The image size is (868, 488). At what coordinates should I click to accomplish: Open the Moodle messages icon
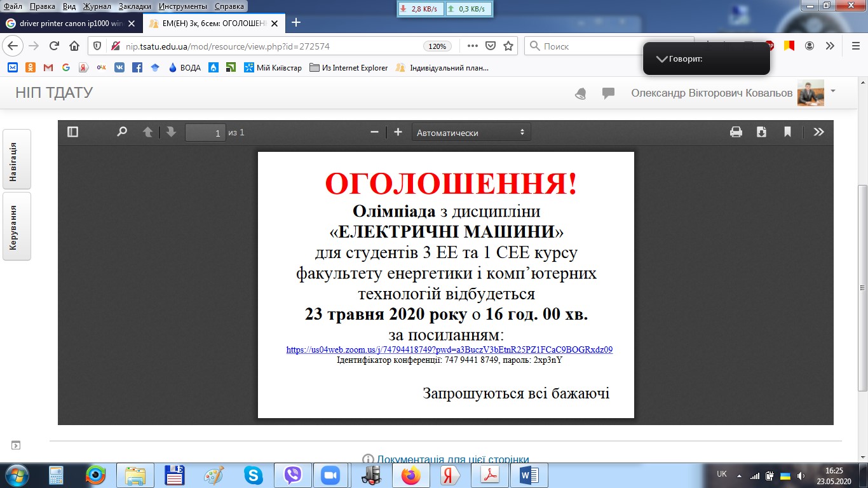click(608, 93)
